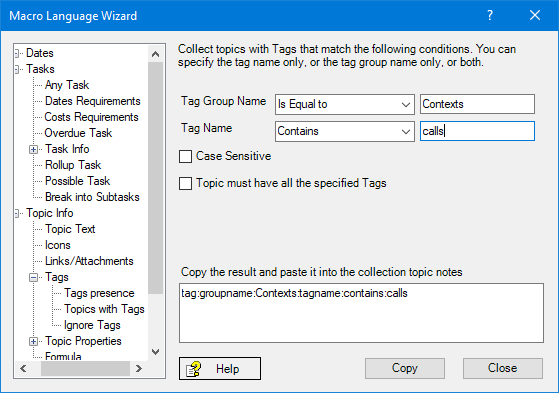559x393 pixels.
Task: Select Possible Task tree item
Action: (x=77, y=181)
